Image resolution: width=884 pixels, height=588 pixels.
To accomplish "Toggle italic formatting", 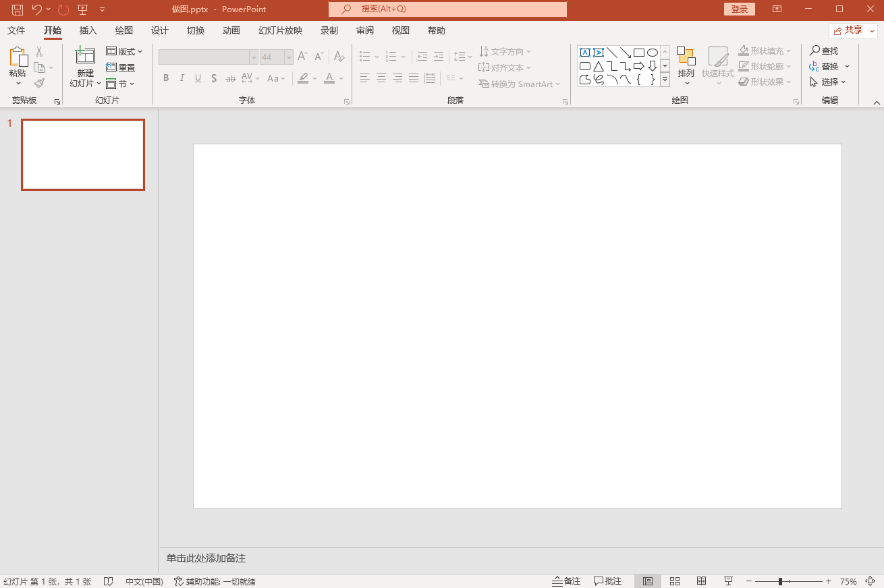I will [182, 78].
